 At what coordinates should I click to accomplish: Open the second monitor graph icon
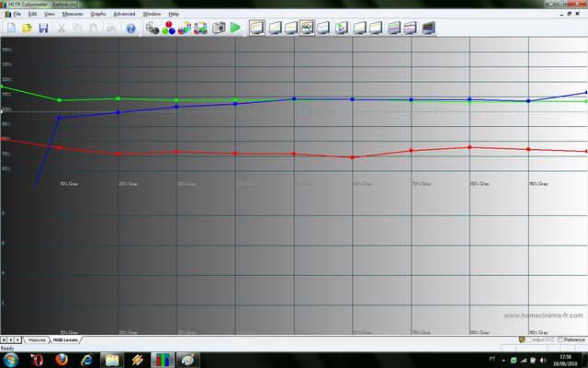(275, 28)
